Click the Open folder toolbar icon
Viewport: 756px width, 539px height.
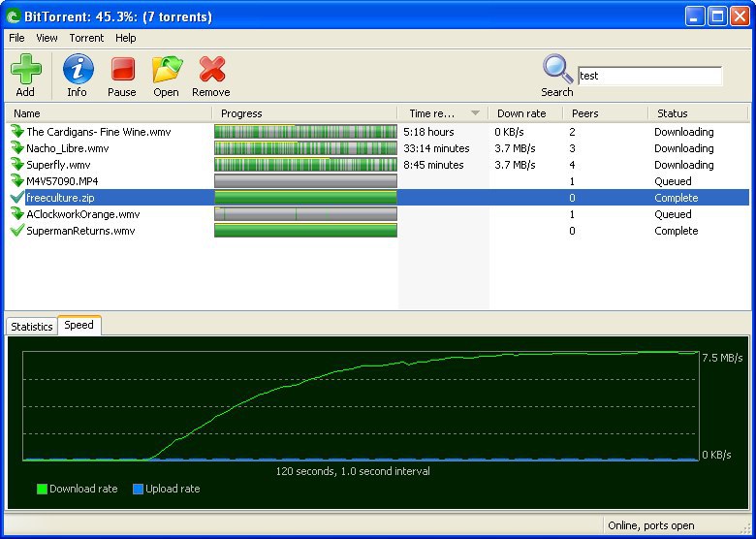(167, 69)
